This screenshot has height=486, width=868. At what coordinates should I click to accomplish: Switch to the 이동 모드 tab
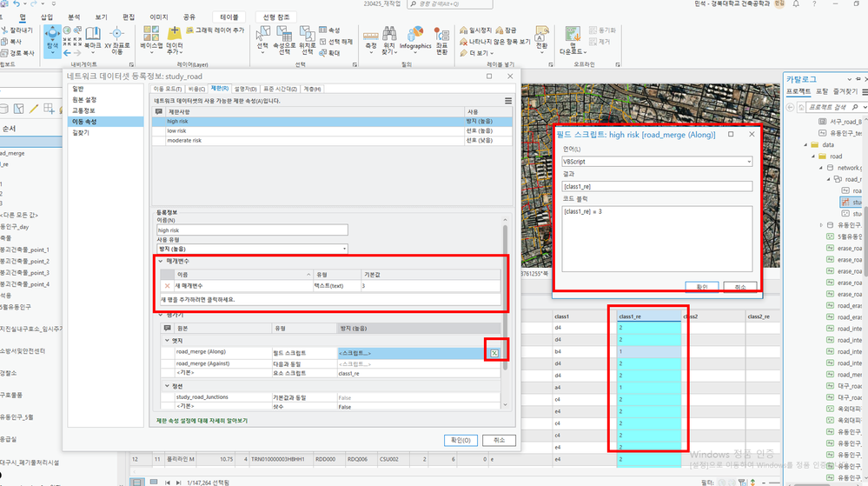[x=167, y=89]
